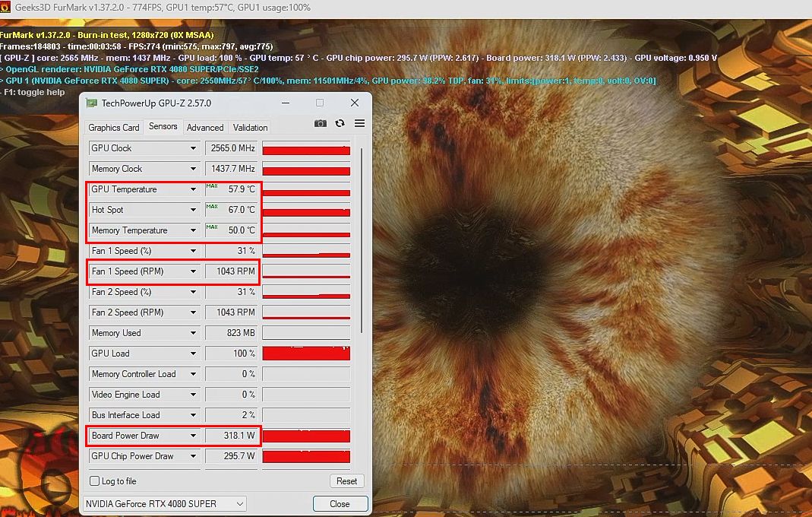
Task: Click FurMark's Burn-in test overlay header line
Action: tap(107, 35)
